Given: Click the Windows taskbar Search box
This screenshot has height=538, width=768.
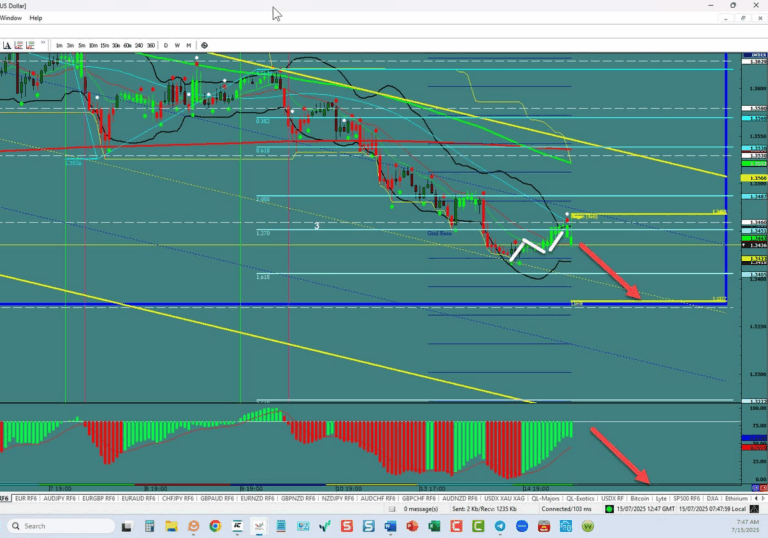Looking at the screenshot, I should coord(61,526).
